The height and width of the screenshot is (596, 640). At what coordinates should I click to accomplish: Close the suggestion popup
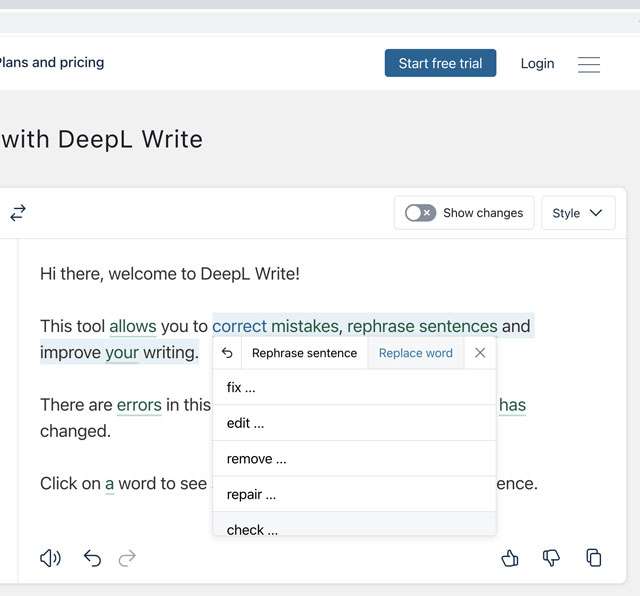(480, 353)
